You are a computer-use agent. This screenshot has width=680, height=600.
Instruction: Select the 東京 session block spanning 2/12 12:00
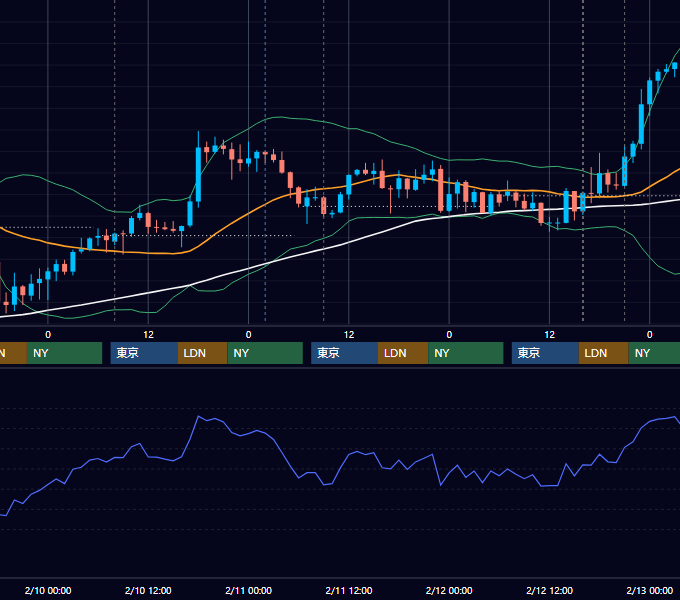[546, 353]
